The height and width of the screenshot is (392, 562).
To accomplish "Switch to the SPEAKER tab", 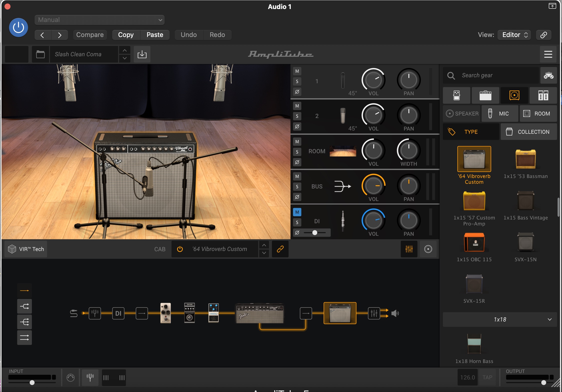I will [462, 113].
